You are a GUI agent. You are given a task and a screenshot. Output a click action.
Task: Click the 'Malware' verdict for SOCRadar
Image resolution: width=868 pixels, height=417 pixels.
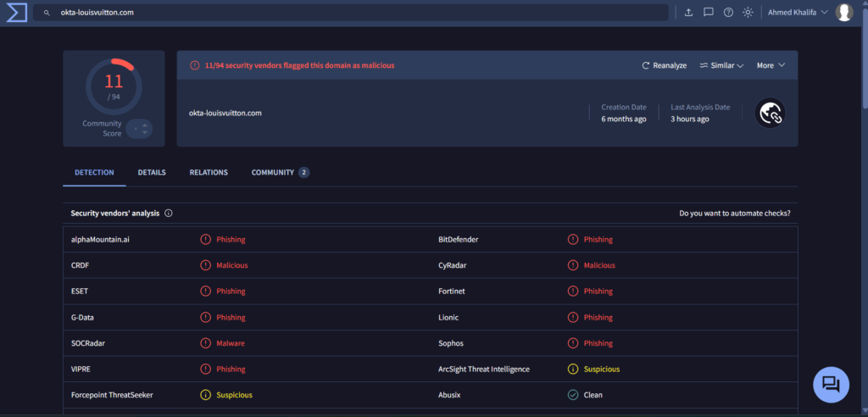click(231, 343)
